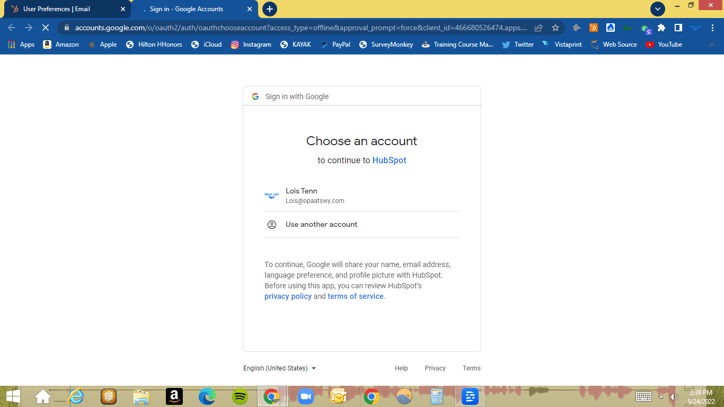Open Microsoft Edge from the taskbar
The height and width of the screenshot is (407, 724).
[x=207, y=397]
